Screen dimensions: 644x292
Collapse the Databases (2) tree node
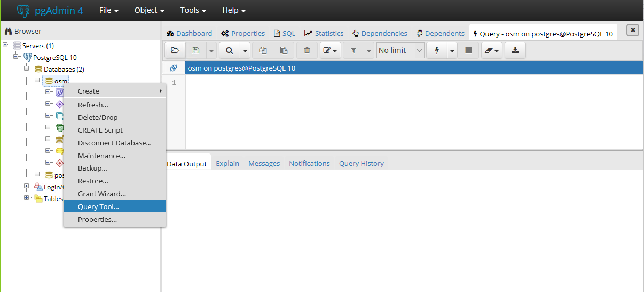coord(27,69)
